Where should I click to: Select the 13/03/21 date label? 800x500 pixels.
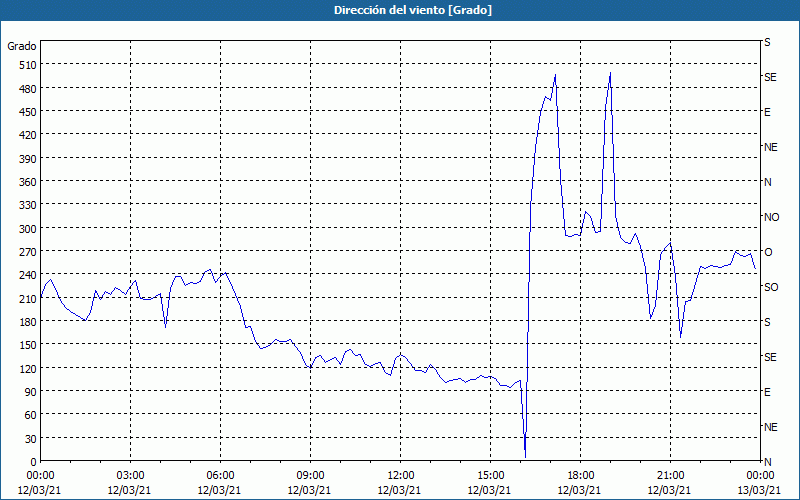pos(760,490)
